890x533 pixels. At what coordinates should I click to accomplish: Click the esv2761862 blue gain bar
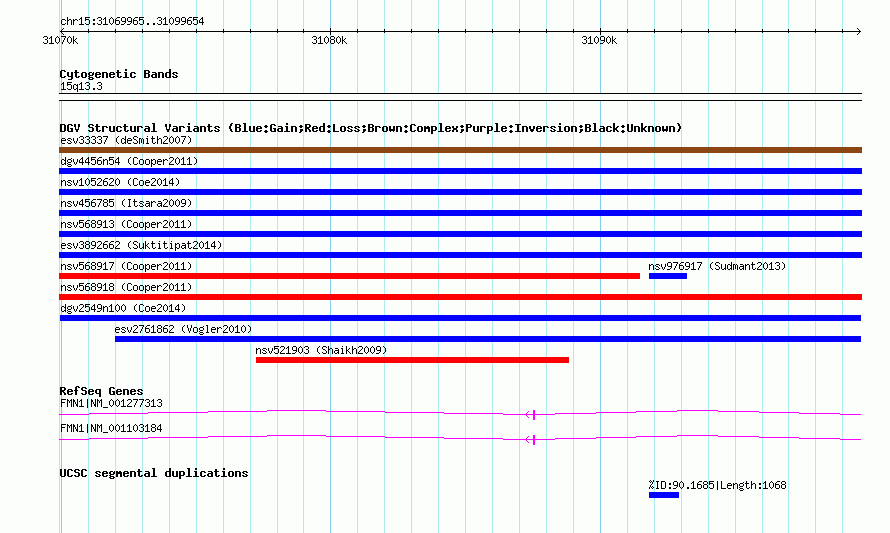coord(488,339)
